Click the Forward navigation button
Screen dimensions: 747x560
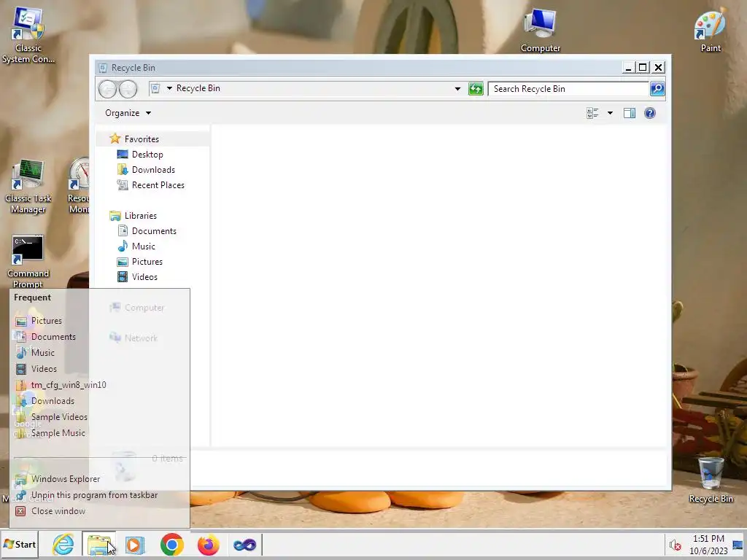point(128,88)
